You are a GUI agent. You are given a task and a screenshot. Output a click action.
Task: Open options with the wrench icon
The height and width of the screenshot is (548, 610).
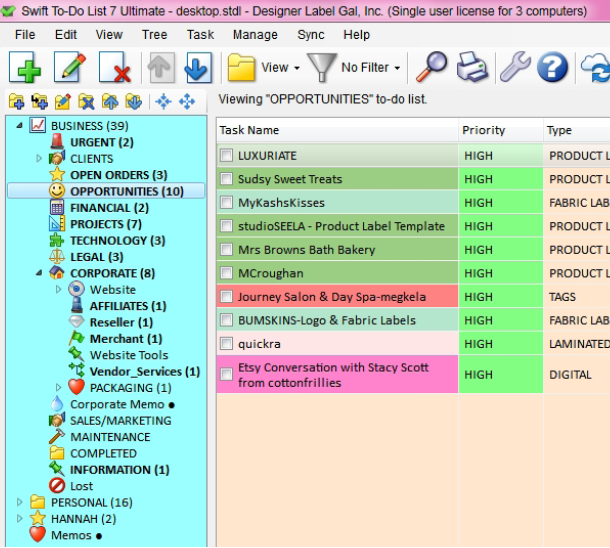tap(515, 67)
